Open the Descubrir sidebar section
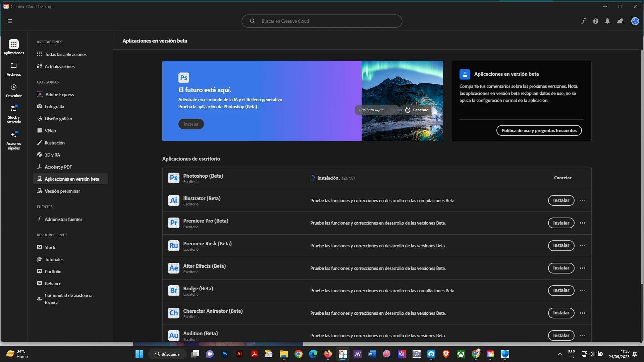644x362 pixels. click(14, 91)
